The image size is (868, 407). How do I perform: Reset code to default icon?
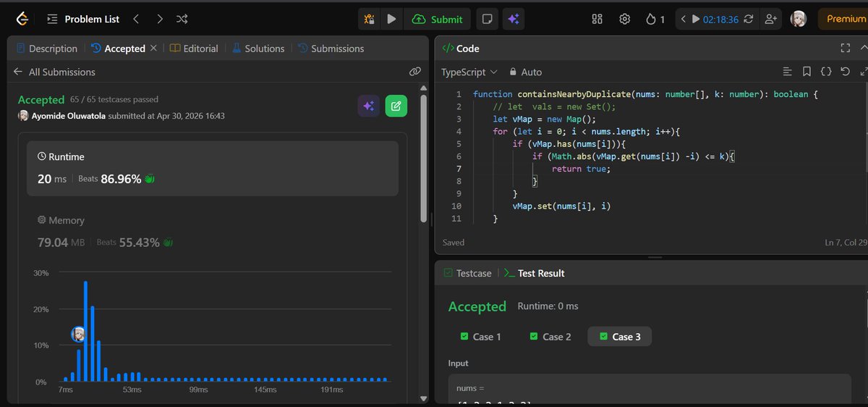coord(845,72)
